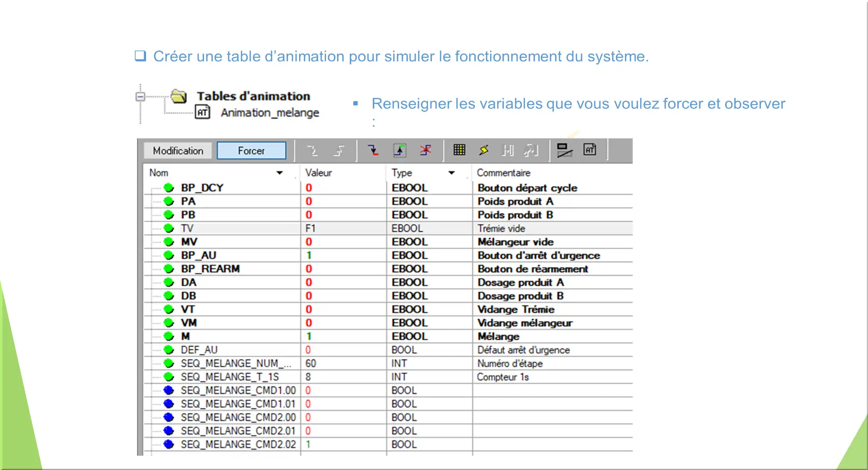Screen dimensions: 868x470
Task: Select the SEQ_MELANGE_NUM_... variable name
Action: click(x=236, y=363)
